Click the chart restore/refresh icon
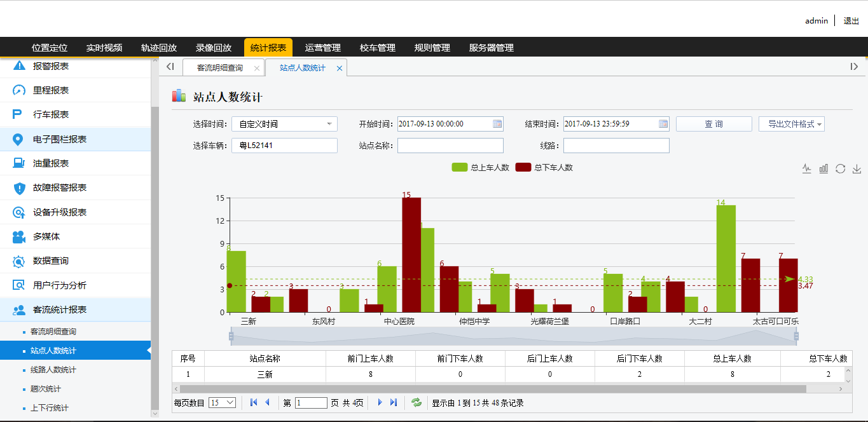Image resolution: width=868 pixels, height=422 pixels. point(840,168)
